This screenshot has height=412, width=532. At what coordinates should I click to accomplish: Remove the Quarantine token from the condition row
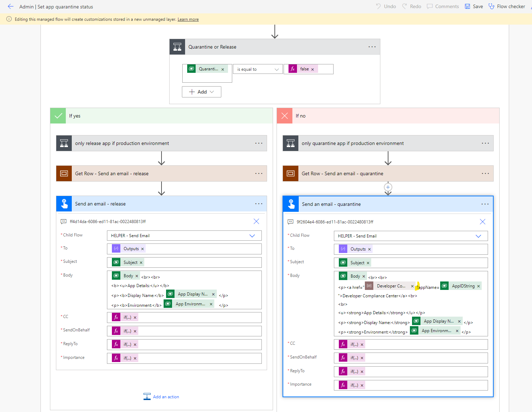pyautogui.click(x=223, y=69)
